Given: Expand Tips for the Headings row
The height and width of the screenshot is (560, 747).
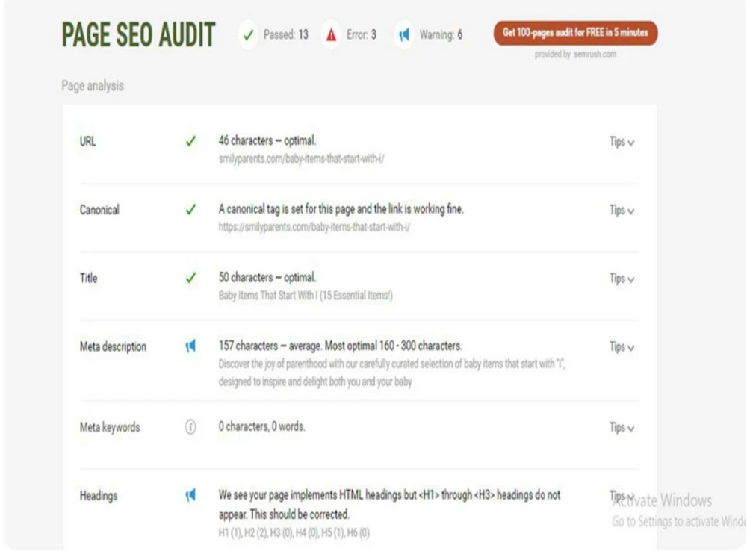Looking at the screenshot, I should click(622, 495).
